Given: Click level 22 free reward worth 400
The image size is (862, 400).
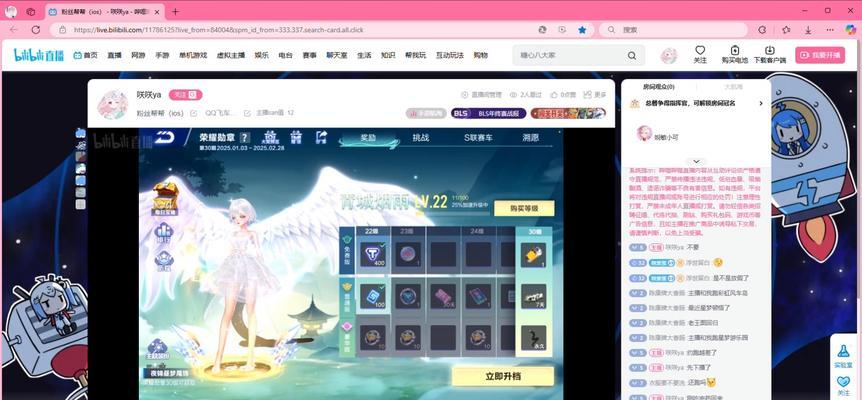Looking at the screenshot, I should [373, 255].
